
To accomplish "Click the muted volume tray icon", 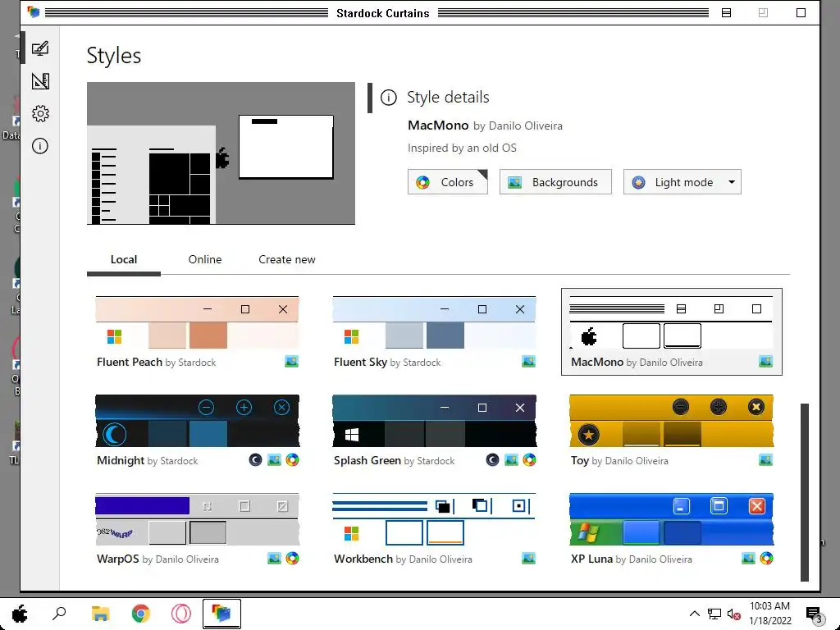I will (x=733, y=614).
